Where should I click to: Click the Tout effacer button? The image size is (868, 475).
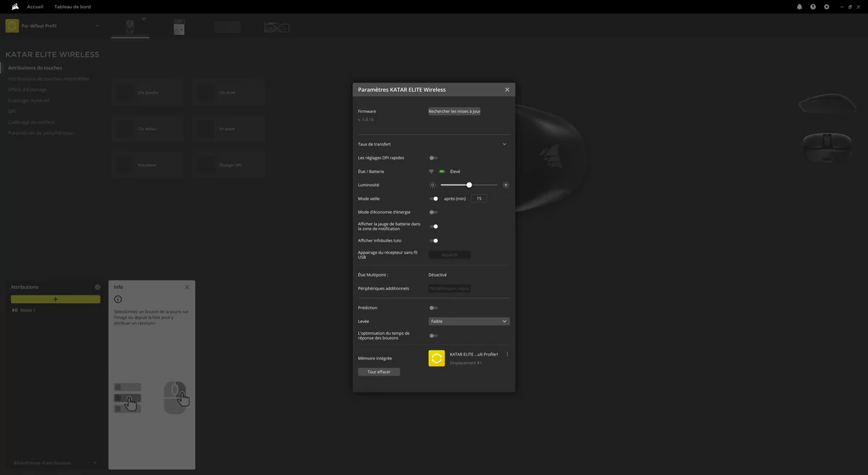pyautogui.click(x=379, y=371)
